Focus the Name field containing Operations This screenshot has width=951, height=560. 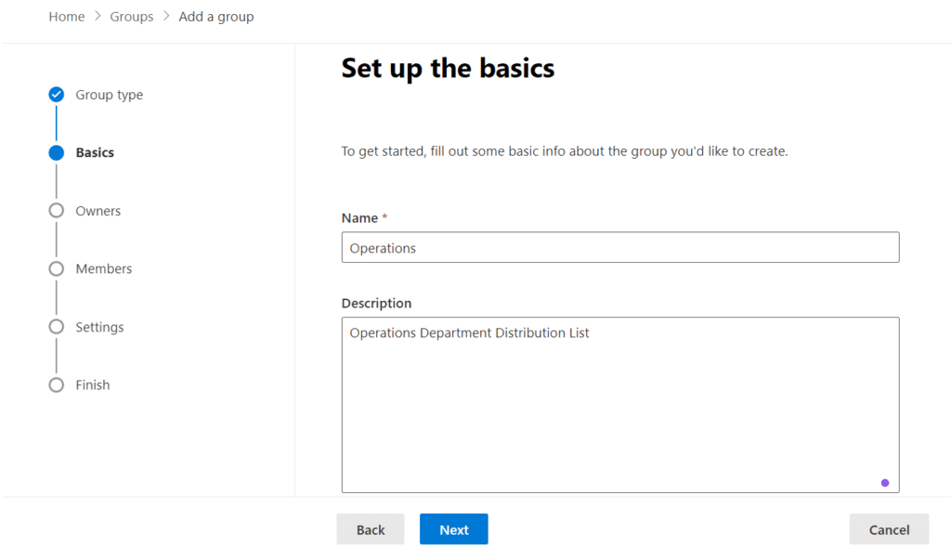620,248
